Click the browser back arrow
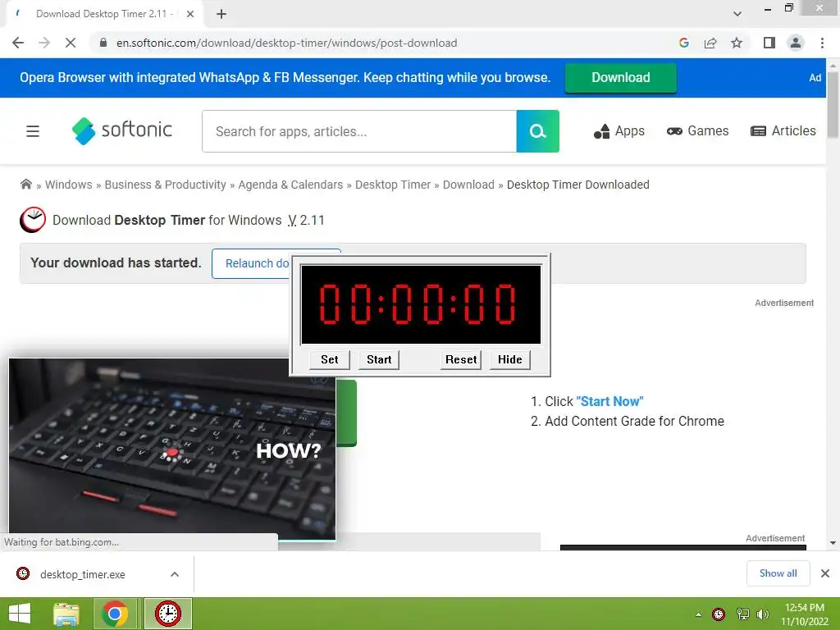 (x=18, y=43)
